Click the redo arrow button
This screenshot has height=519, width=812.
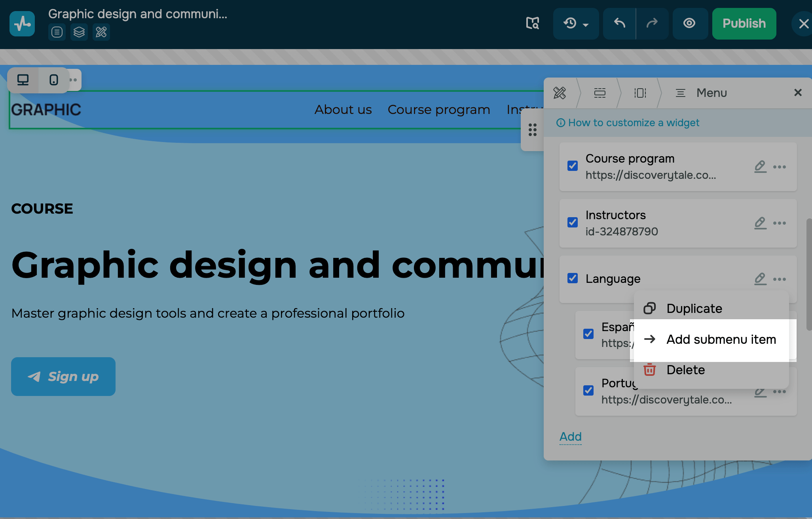pyautogui.click(x=652, y=23)
